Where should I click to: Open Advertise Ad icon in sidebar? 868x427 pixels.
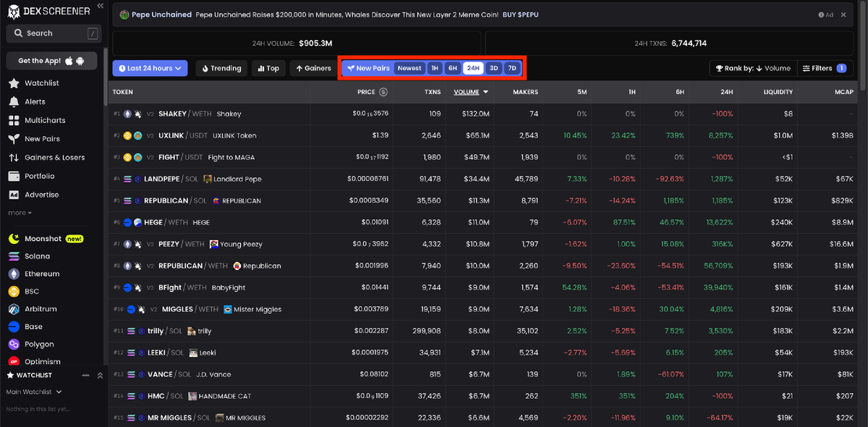point(14,195)
